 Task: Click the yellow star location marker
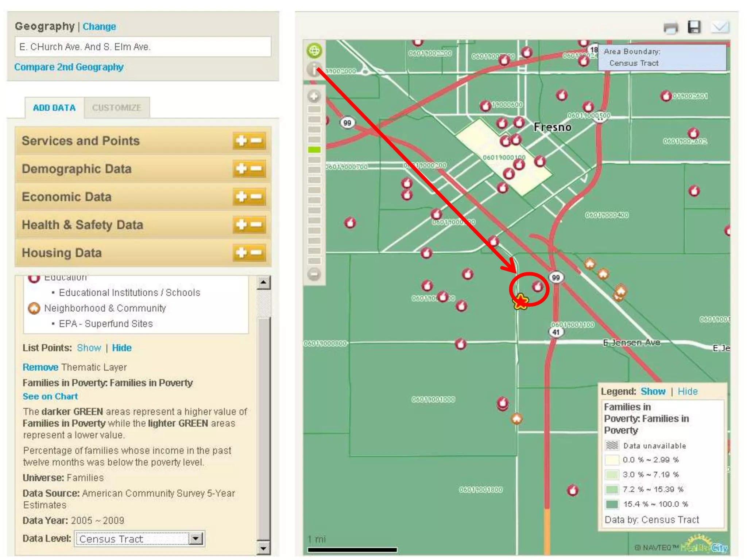click(520, 302)
